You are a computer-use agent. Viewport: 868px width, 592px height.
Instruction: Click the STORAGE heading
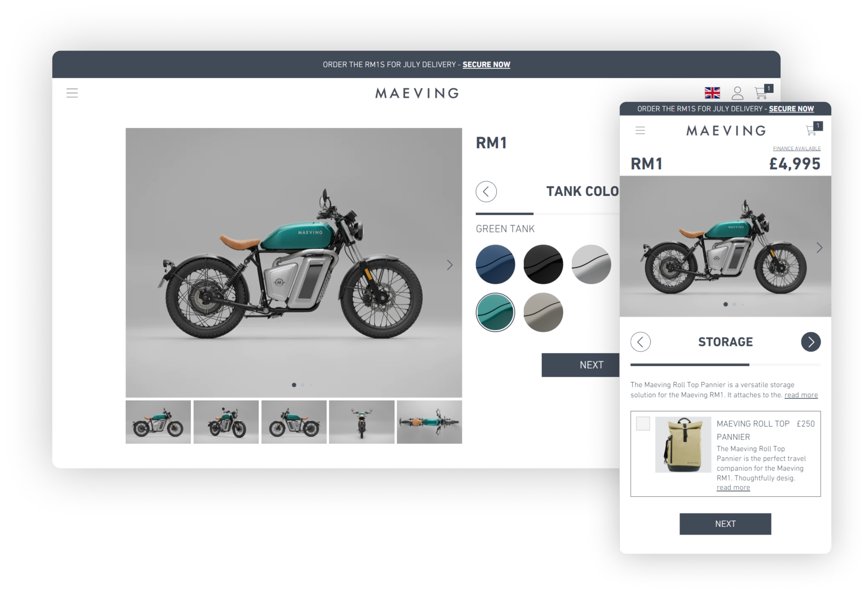coord(726,342)
